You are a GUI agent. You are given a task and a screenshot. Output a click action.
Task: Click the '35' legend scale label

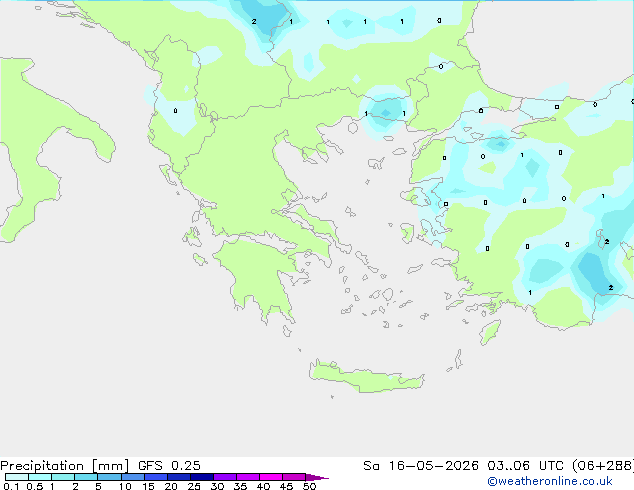[240, 486]
